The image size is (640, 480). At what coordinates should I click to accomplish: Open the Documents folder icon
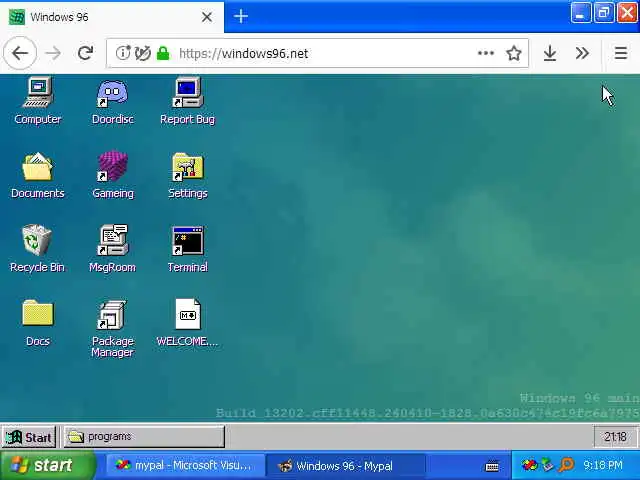tap(38, 175)
